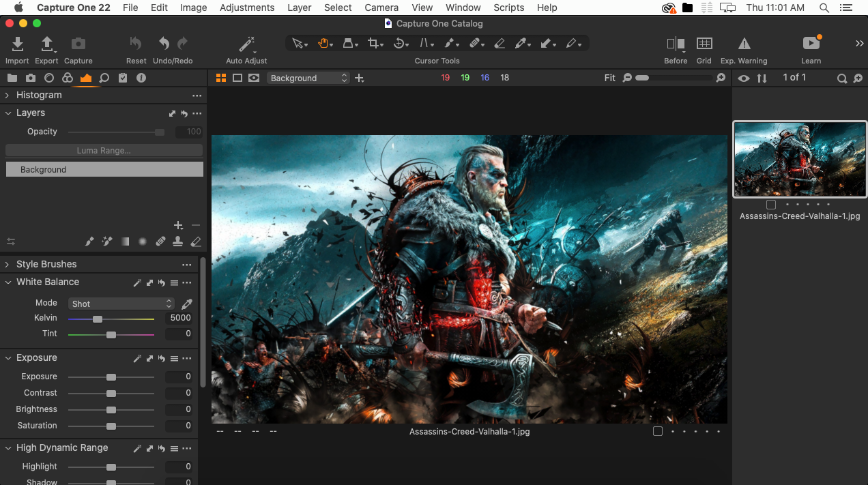Screen dimensions: 868x485
Task: Open the Scripts menu
Action: click(x=508, y=8)
